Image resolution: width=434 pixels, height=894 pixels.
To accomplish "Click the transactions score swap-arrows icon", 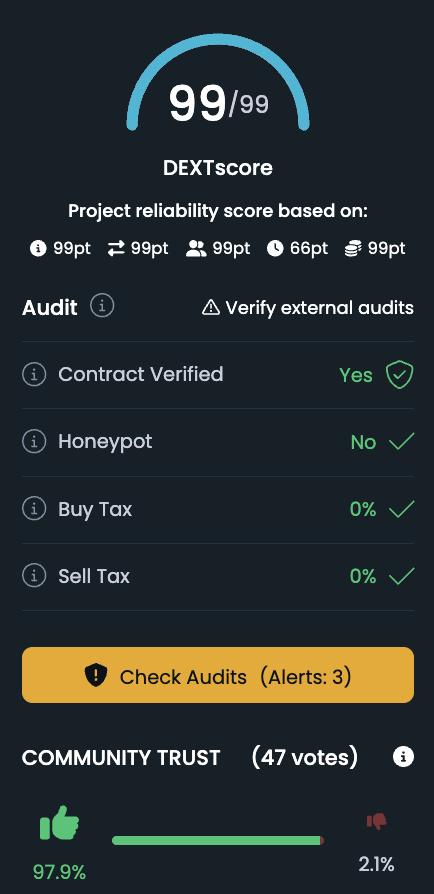I will 116,249.
